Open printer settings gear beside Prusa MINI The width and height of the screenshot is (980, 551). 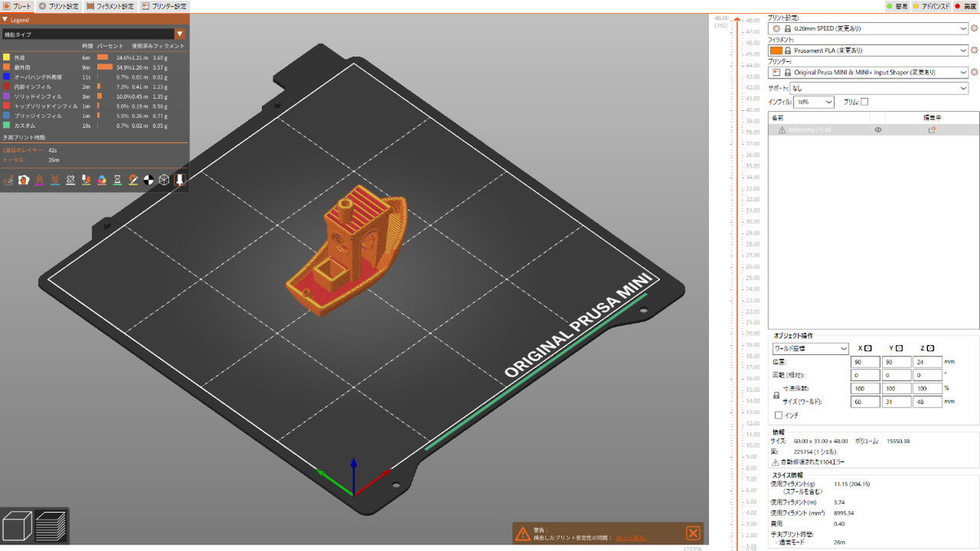click(974, 72)
